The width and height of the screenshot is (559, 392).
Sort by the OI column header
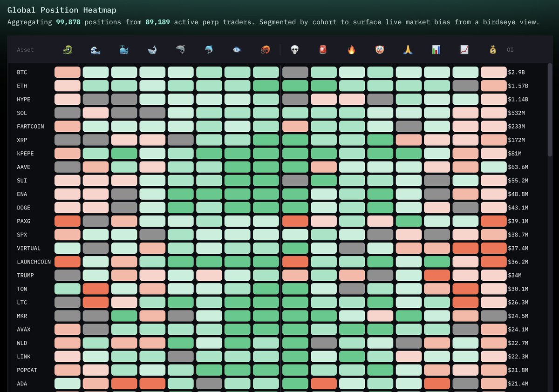pyautogui.click(x=510, y=50)
